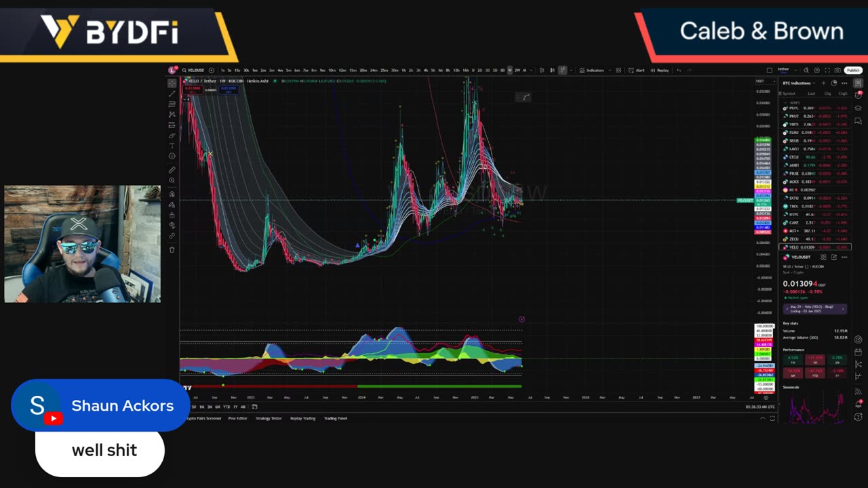
Task: Select the measure ruler tool
Action: [x=172, y=169]
